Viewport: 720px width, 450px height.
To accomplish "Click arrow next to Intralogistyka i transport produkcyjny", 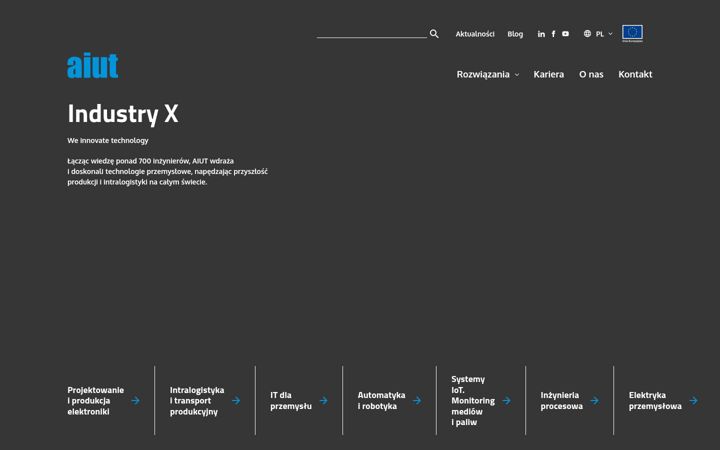I will tap(236, 401).
